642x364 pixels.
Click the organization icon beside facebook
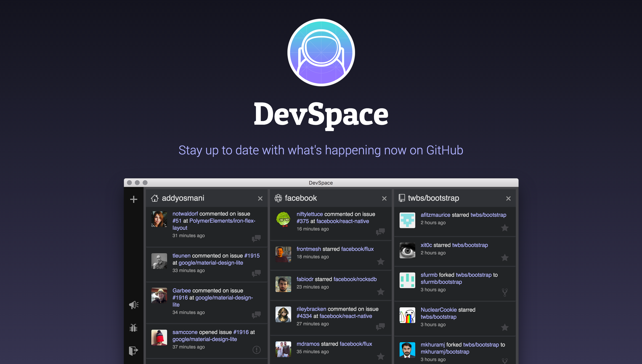pos(278,198)
